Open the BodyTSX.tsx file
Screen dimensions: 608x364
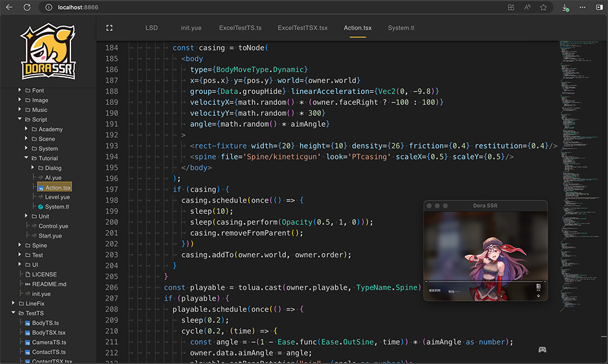coord(49,332)
